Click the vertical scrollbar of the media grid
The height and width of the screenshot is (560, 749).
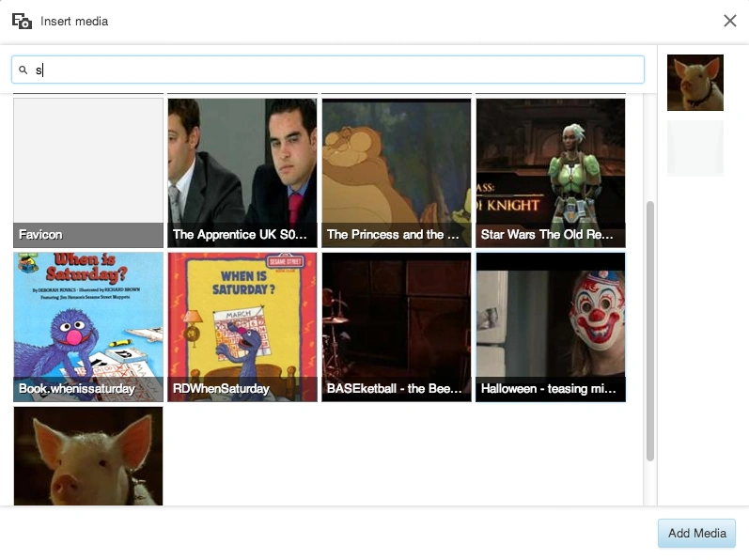coord(649,329)
